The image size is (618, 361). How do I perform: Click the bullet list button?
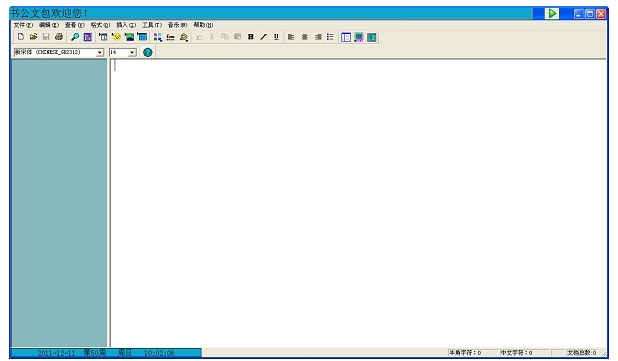pos(330,37)
